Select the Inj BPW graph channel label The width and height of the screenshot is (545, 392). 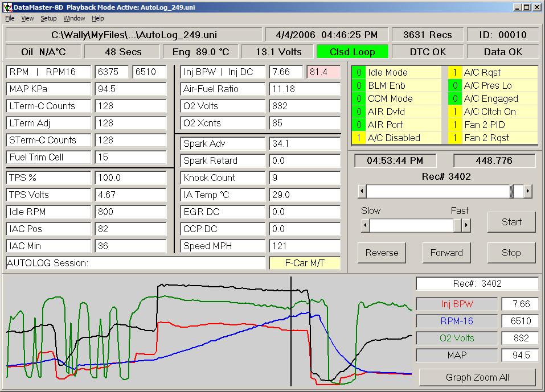(x=457, y=304)
